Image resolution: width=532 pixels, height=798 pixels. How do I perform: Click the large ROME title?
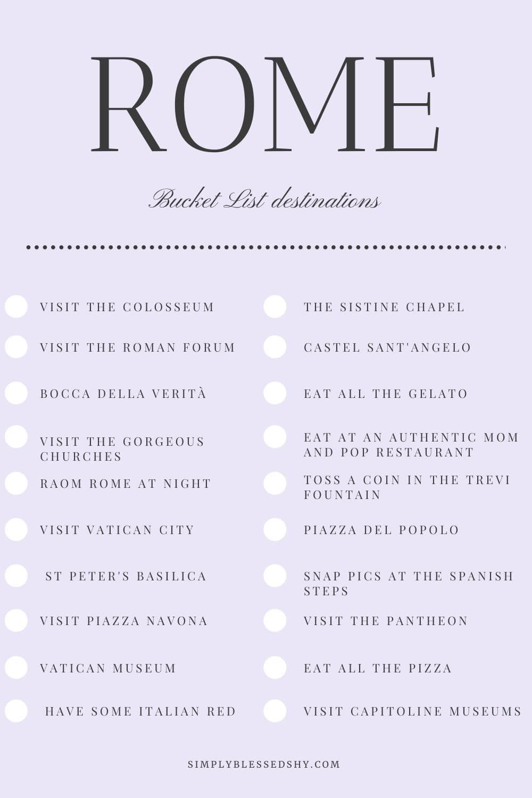[265, 104]
